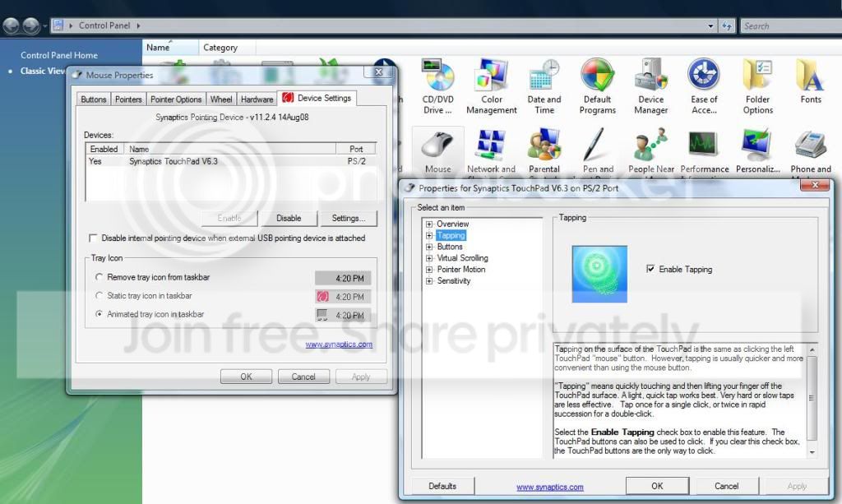Viewport: 842px width, 504px height.
Task: Check Disable internal pointing device checkbox
Action: coord(93,238)
